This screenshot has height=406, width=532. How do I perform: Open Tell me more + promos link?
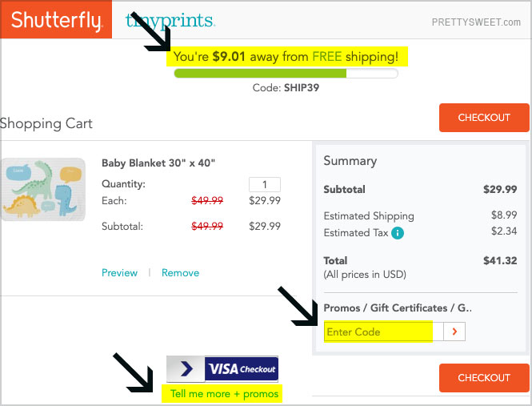[224, 394]
